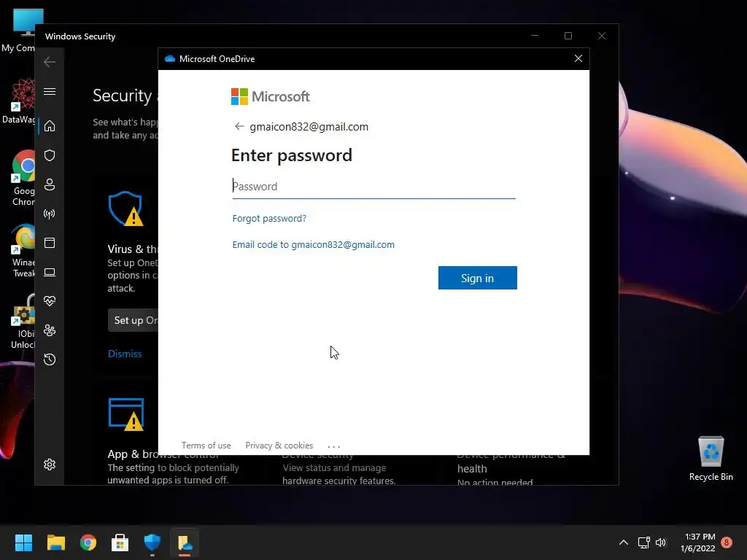The image size is (747, 560).
Task: Click Virus & threat protection warning shield tile
Action: pyautogui.click(x=125, y=209)
